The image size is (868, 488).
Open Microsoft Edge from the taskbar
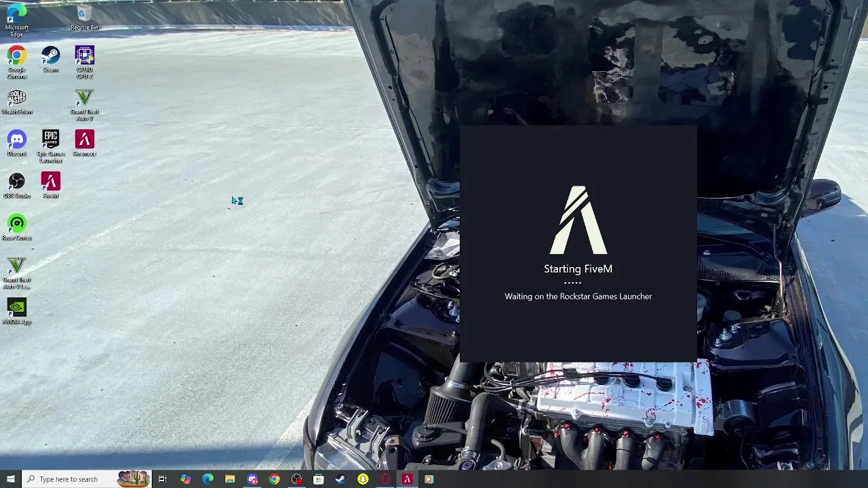[208, 479]
